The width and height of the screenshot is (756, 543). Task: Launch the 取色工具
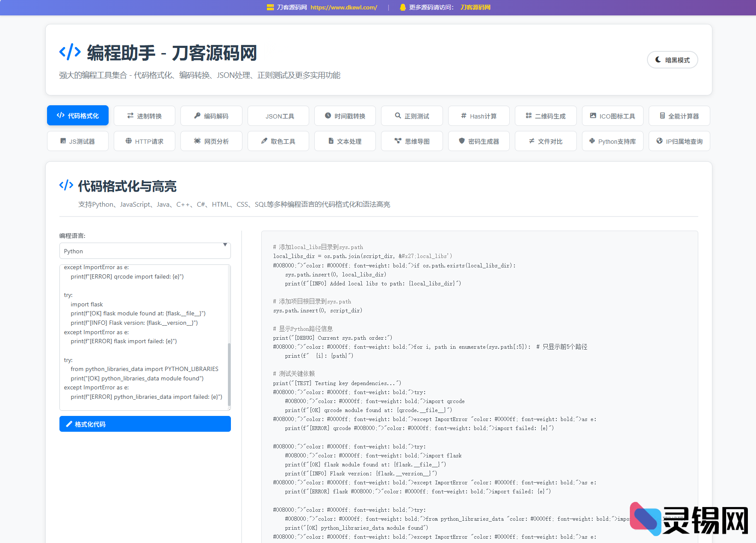point(278,141)
